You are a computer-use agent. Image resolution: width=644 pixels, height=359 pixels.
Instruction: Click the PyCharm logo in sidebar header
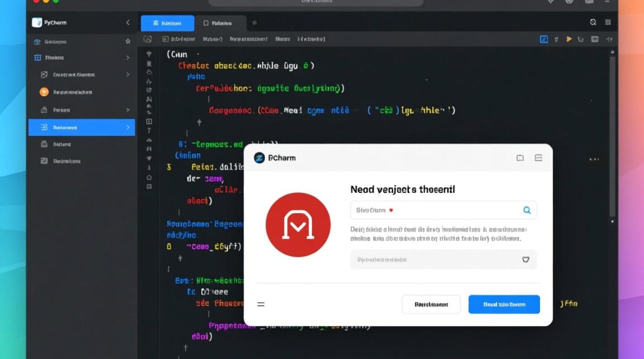[x=37, y=22]
